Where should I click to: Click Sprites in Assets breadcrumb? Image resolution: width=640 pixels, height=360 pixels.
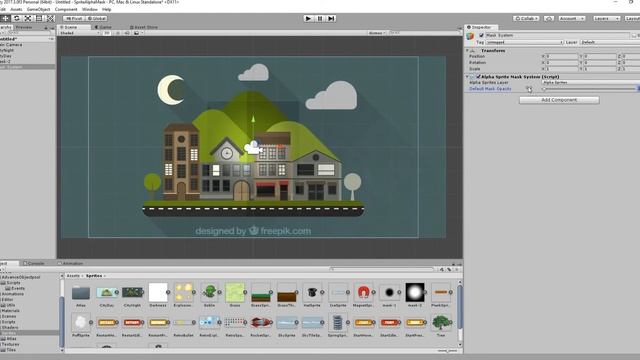[x=94, y=276]
